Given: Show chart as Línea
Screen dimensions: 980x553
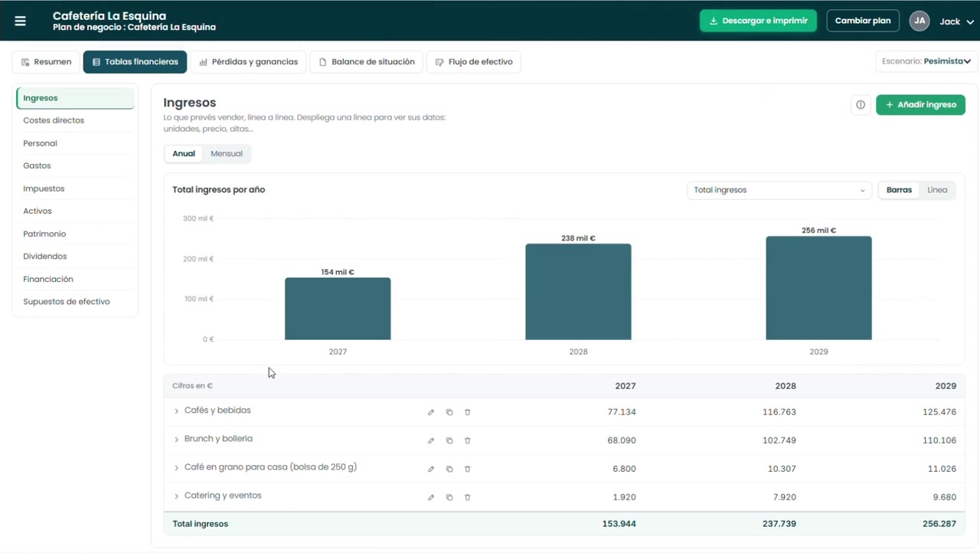Looking at the screenshot, I should tap(937, 190).
